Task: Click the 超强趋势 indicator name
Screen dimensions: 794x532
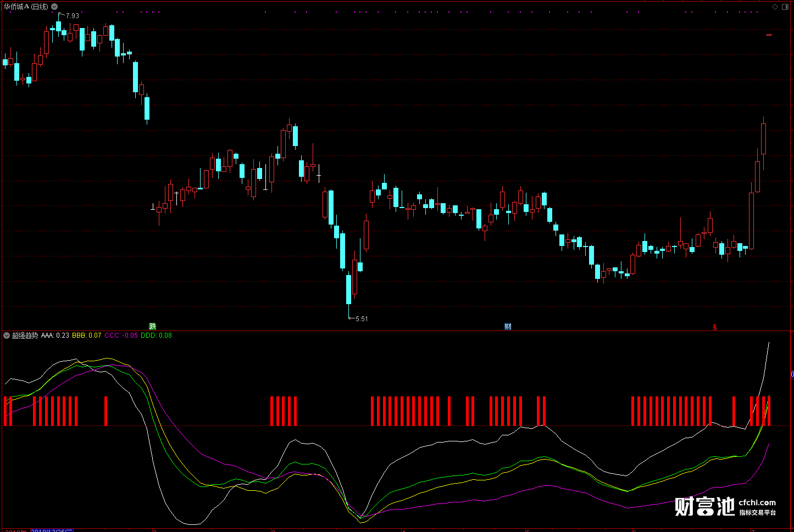Action: [25, 335]
